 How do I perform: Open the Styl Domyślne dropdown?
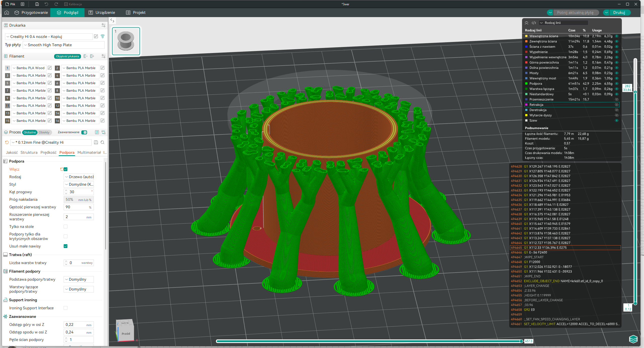(79, 184)
